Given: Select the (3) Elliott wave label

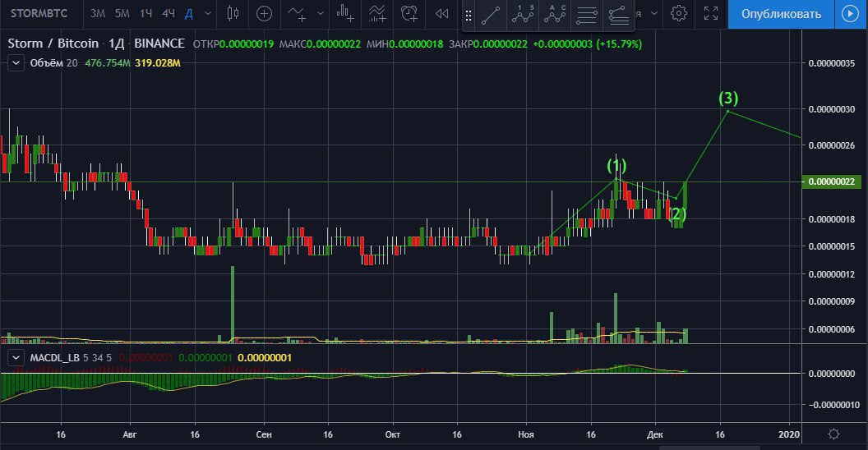Looking at the screenshot, I should coord(728,98).
